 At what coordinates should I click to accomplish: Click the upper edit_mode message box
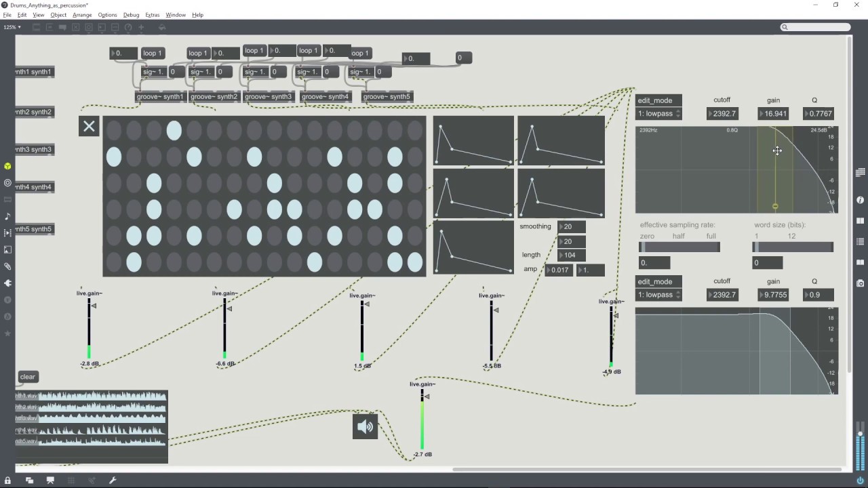pyautogui.click(x=658, y=100)
